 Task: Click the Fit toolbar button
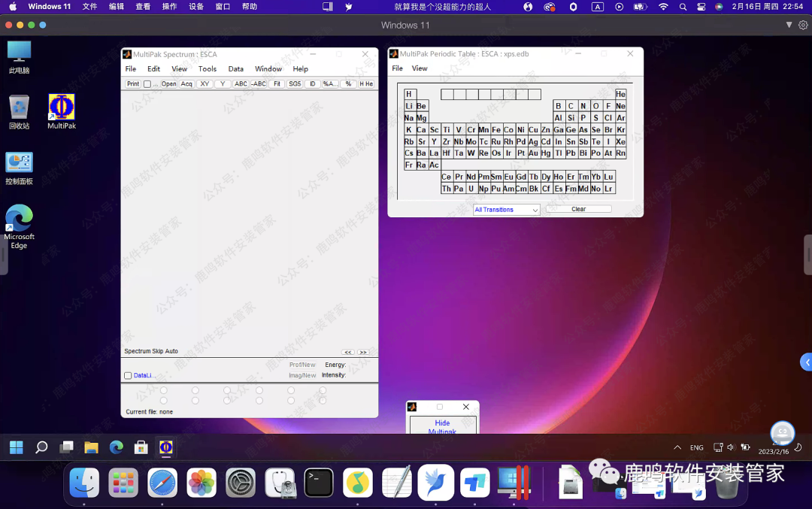(x=277, y=84)
